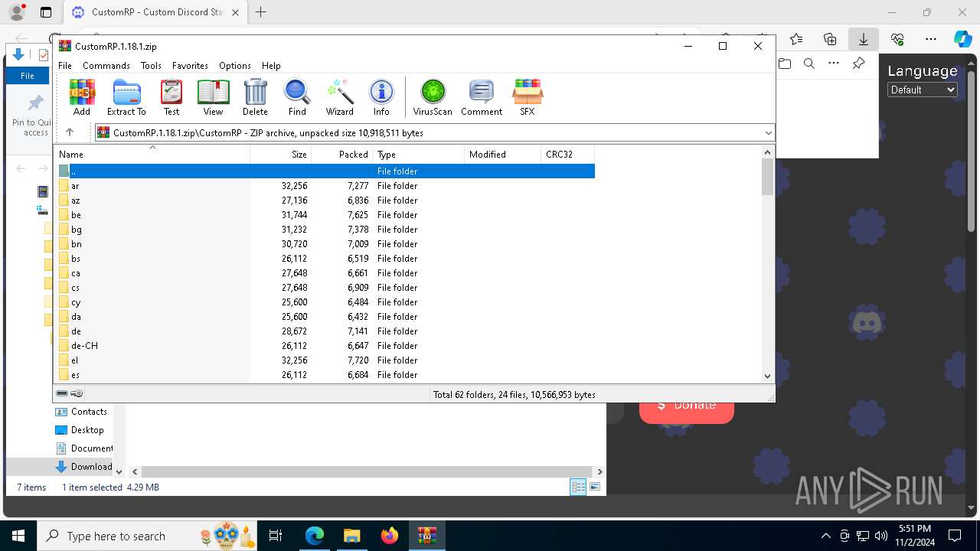Image resolution: width=980 pixels, height=551 pixels.
Task: Click the Find magnifier icon
Action: [297, 97]
